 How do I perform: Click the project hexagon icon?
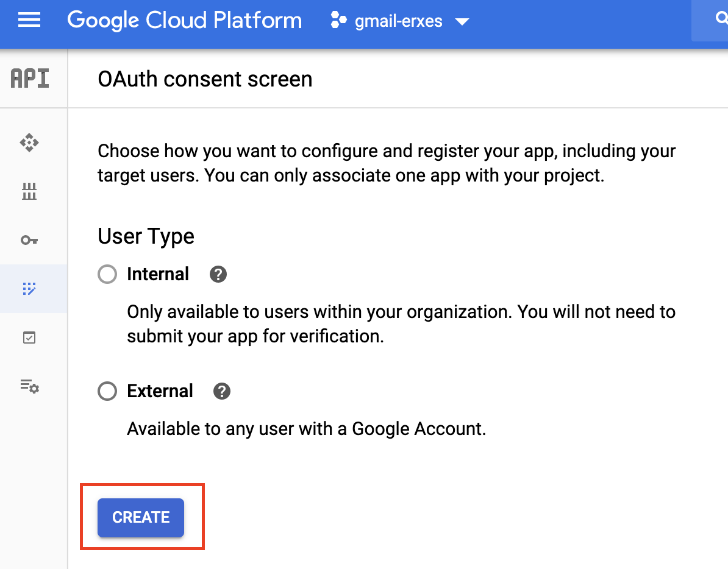pos(338,21)
